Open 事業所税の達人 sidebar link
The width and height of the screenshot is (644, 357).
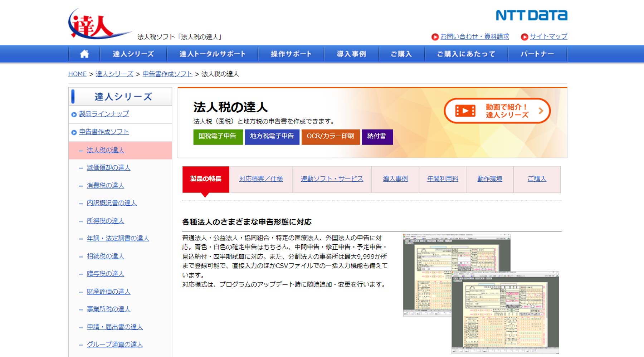point(108,309)
